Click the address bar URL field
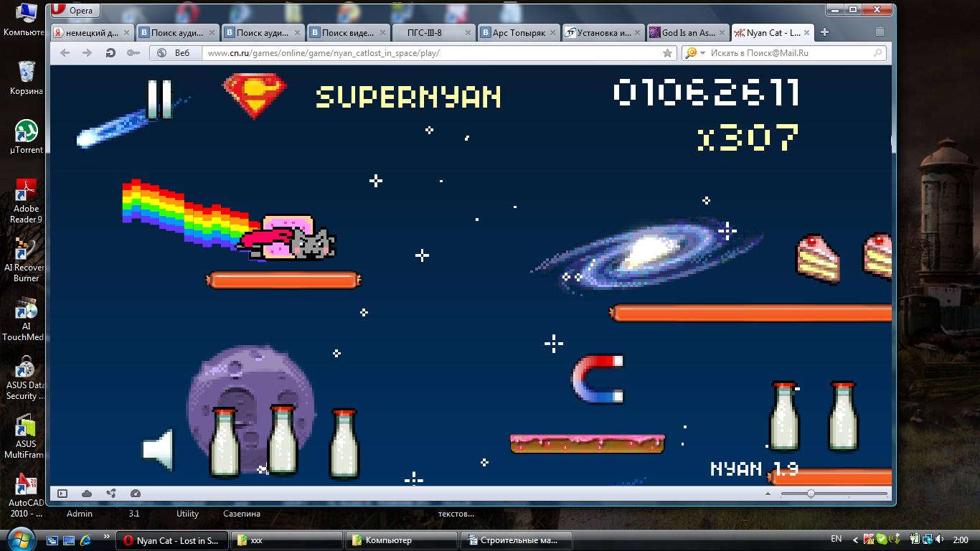980x551 pixels. tap(430, 53)
